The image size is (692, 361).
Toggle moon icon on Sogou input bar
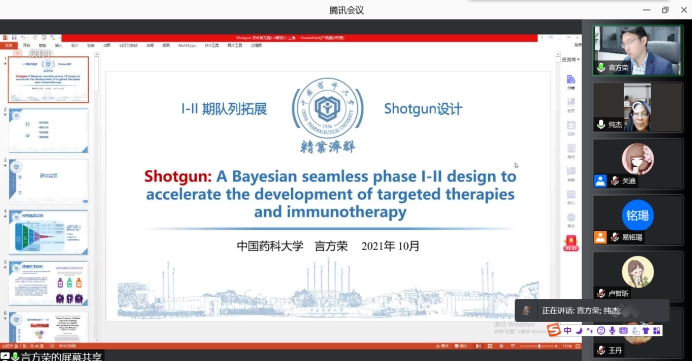(x=579, y=330)
